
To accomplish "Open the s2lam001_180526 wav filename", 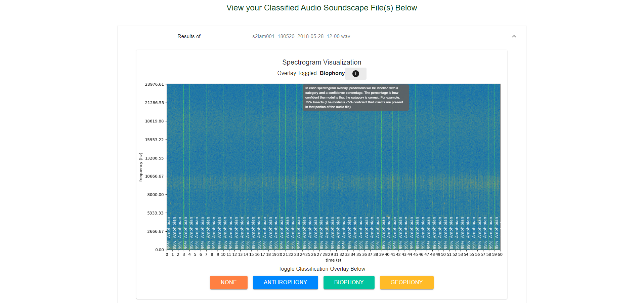I will point(301,36).
